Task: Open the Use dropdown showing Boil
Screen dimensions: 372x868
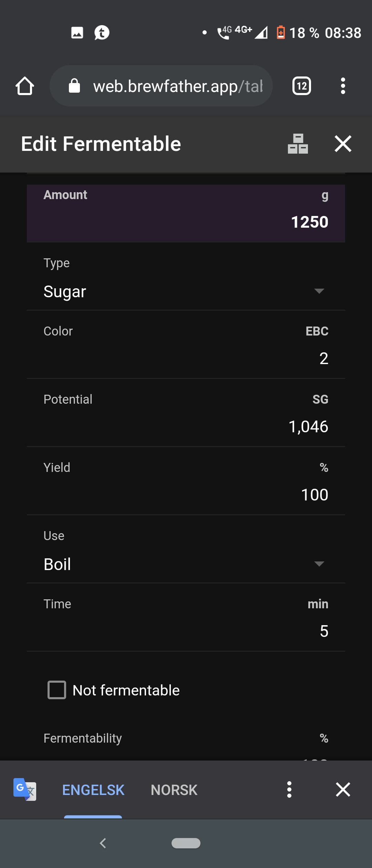Action: (186, 555)
